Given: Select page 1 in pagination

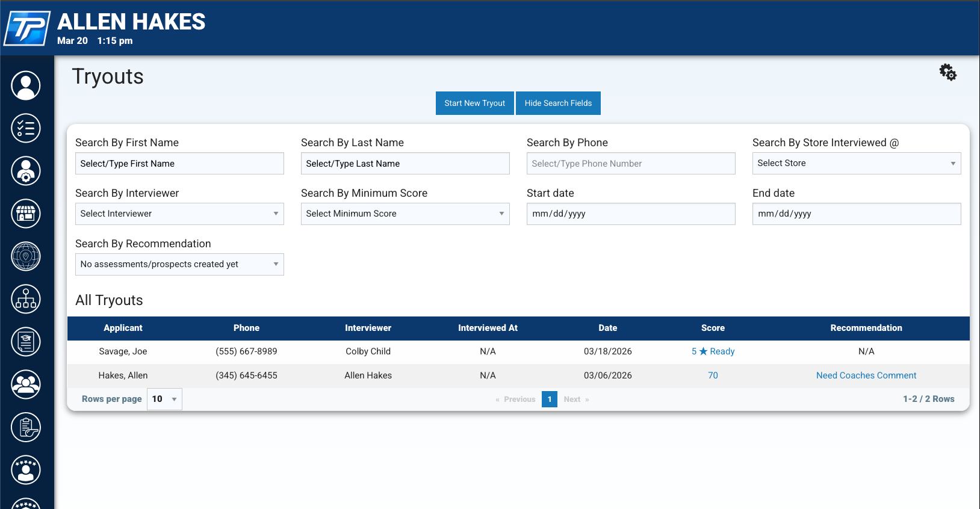Looking at the screenshot, I should point(550,399).
